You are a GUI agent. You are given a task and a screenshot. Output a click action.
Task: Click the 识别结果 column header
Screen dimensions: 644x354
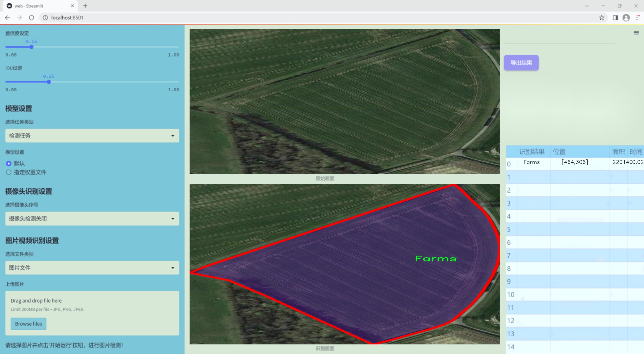[532, 152]
